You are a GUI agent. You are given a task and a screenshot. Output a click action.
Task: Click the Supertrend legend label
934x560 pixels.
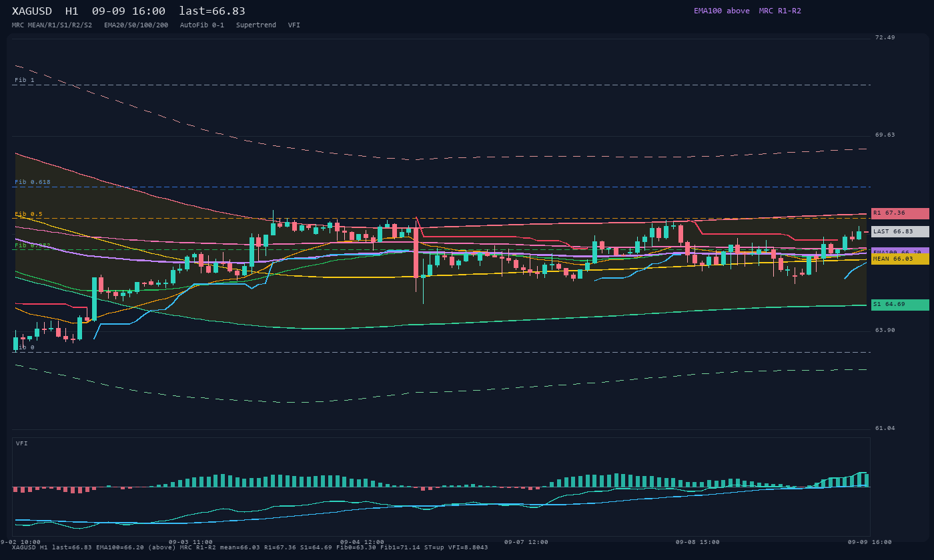click(256, 25)
